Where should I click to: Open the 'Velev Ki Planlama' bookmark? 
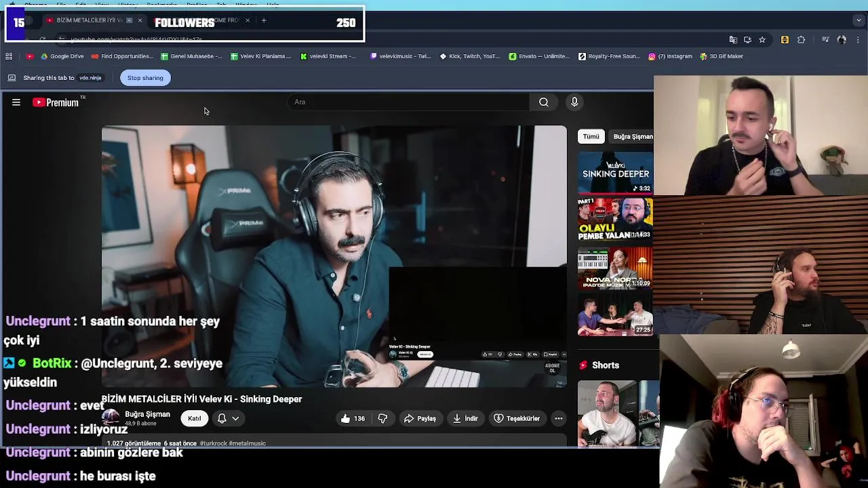260,56
